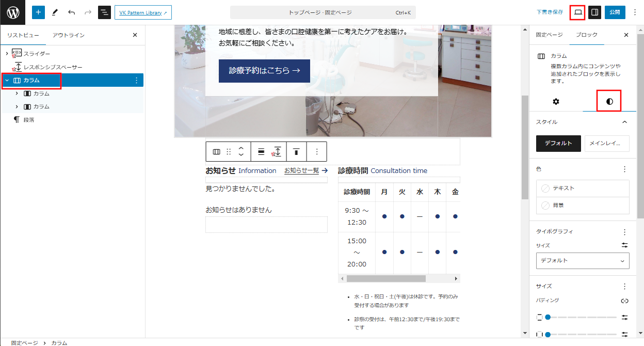
Task: Toggle the list view document overview icon
Action: [x=104, y=12]
